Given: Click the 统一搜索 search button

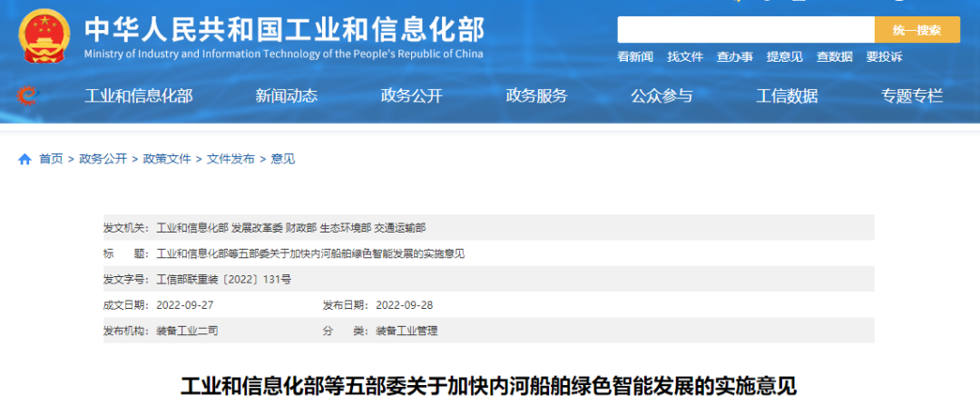Looking at the screenshot, I should click(916, 30).
